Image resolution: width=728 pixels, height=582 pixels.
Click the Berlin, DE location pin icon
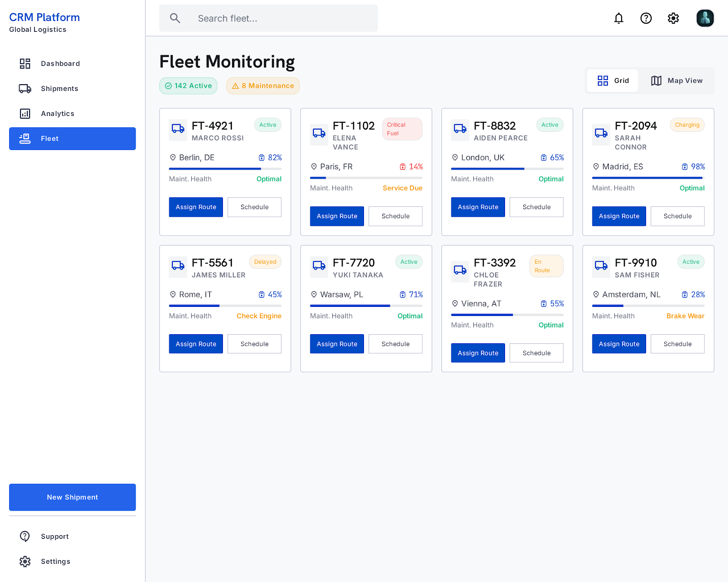pyautogui.click(x=173, y=157)
